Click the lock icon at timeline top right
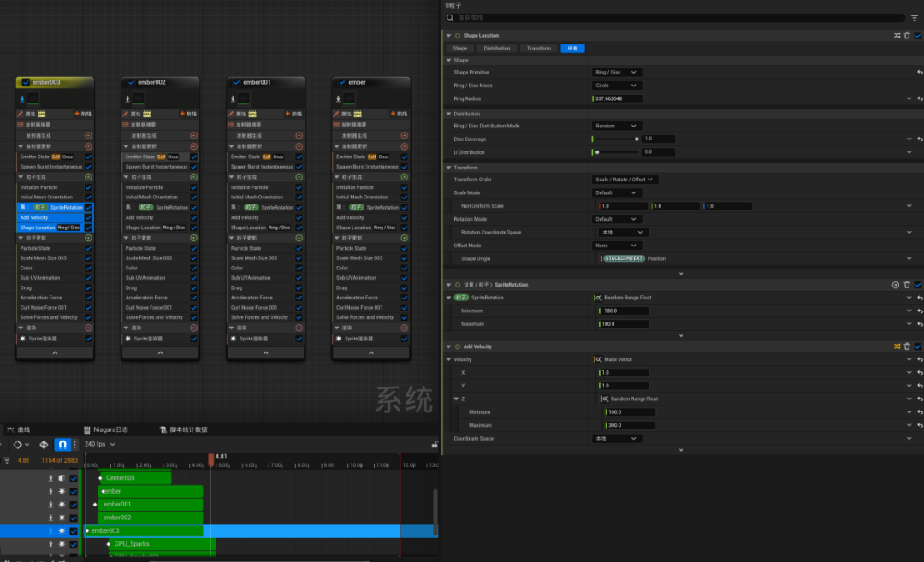Image resolution: width=924 pixels, height=562 pixels. 435,445
